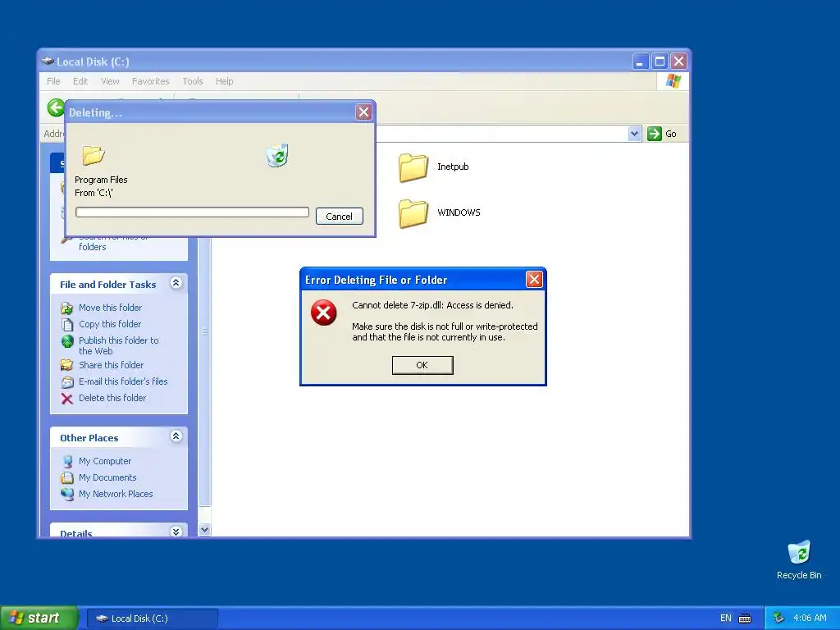The height and width of the screenshot is (630, 840).
Task: Click the red X delete icon
Action: pos(67,399)
